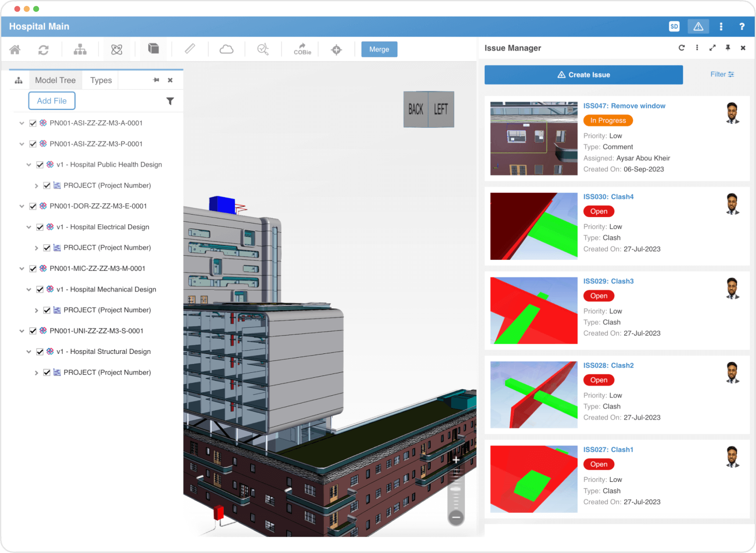Click the SD user badge in header
Viewport: 756px width, 553px height.
(x=674, y=26)
